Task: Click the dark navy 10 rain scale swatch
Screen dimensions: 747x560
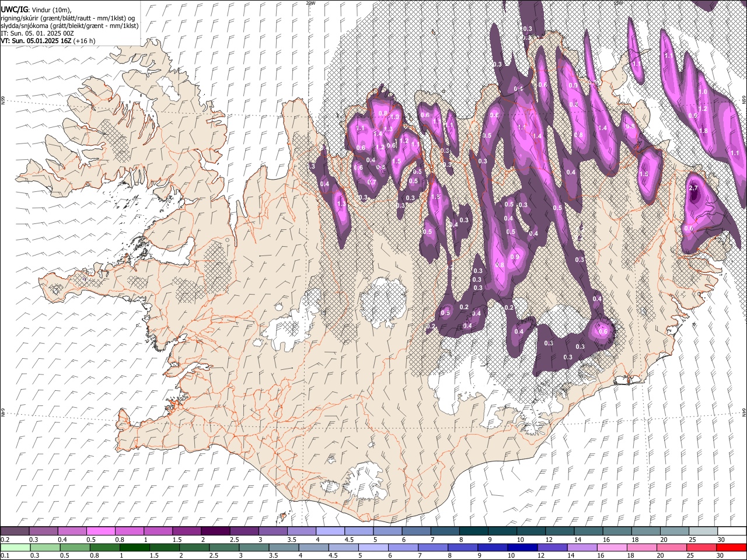Action: click(x=522, y=547)
